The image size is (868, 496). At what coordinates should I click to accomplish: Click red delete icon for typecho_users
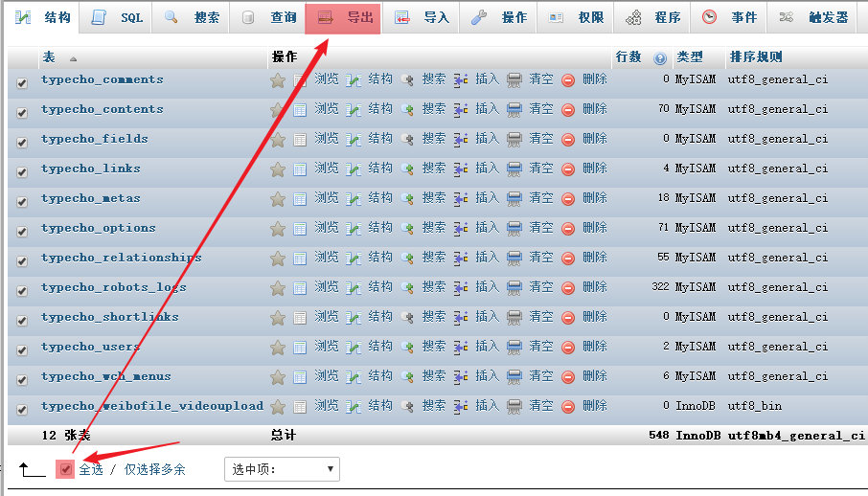(568, 348)
